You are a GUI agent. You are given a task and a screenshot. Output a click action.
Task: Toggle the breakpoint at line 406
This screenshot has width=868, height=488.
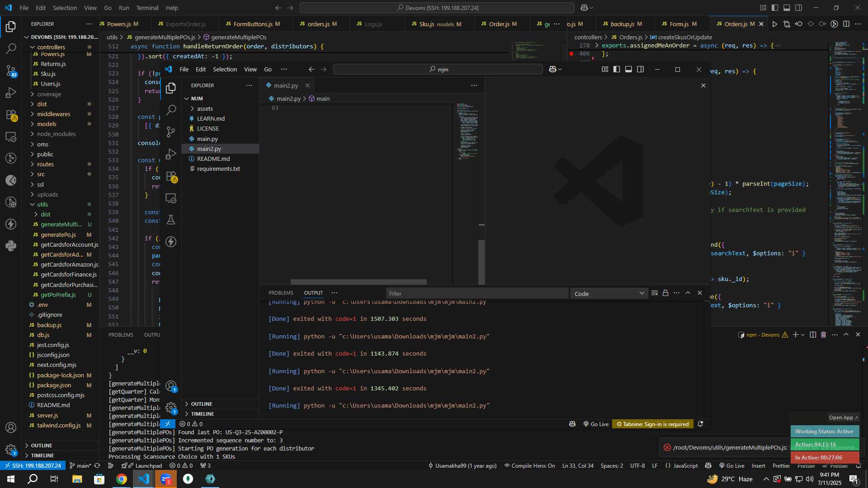[571, 54]
